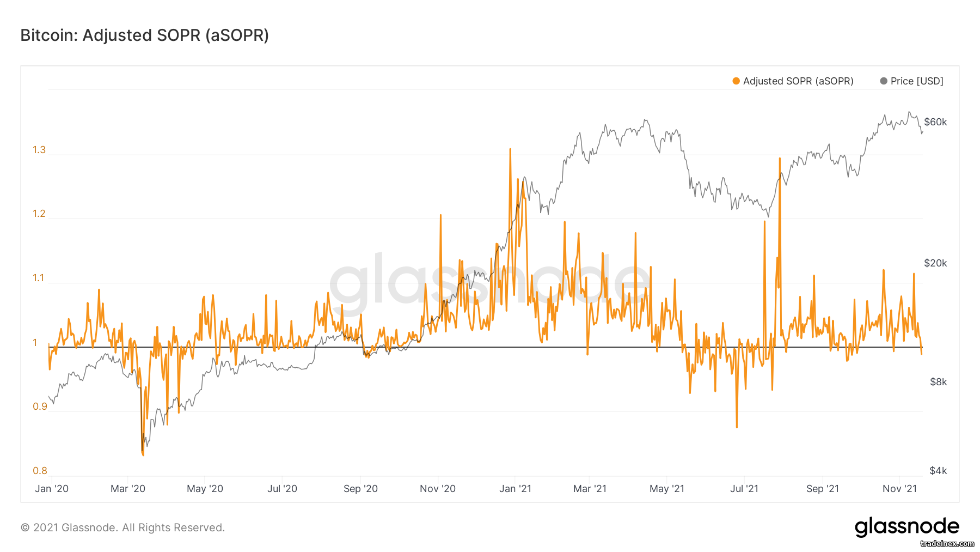Click the tradeinex.com watermark text
Image resolution: width=980 pixels, height=552 pixels.
(947, 543)
